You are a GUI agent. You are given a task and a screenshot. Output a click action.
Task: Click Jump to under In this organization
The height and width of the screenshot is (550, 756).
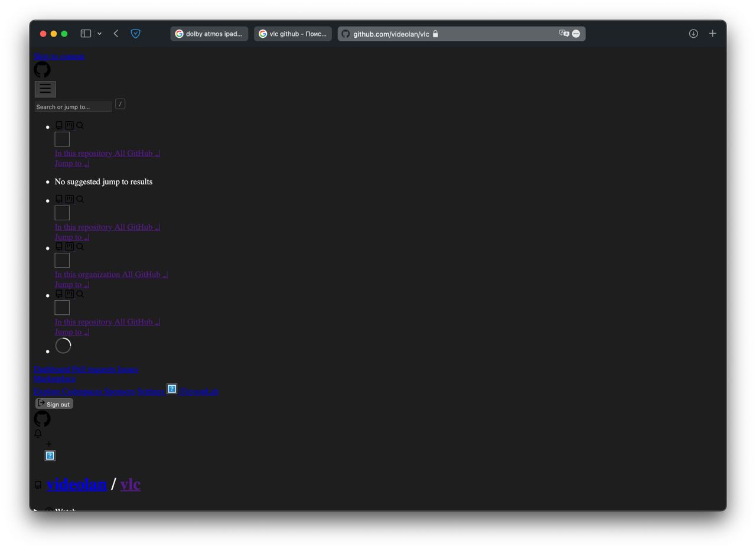pyautogui.click(x=72, y=284)
